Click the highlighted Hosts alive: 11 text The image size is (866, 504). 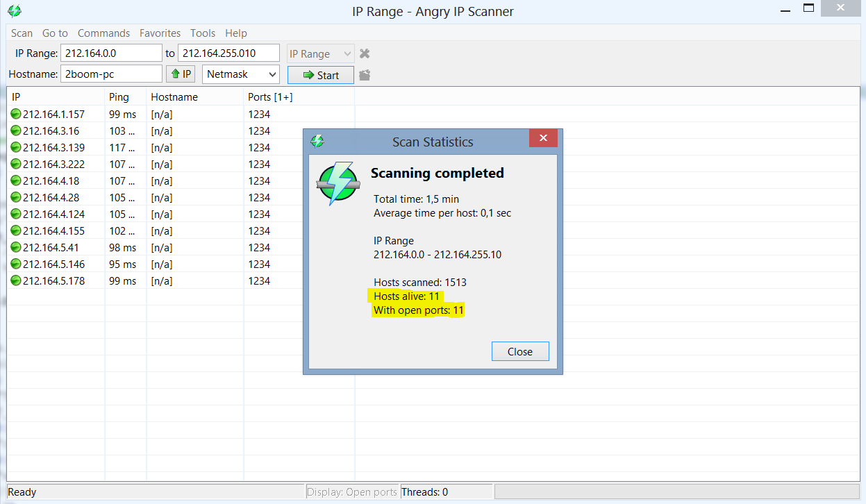coord(407,296)
